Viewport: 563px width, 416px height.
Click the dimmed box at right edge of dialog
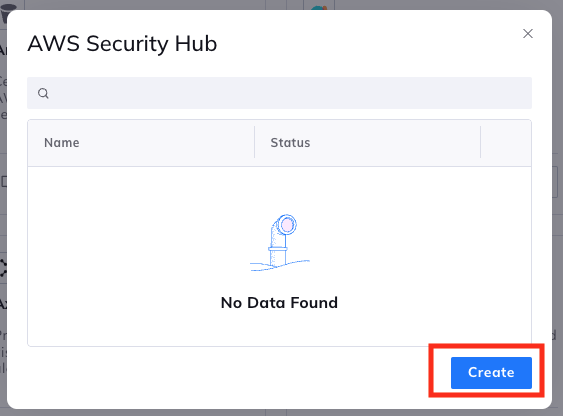[555, 182]
